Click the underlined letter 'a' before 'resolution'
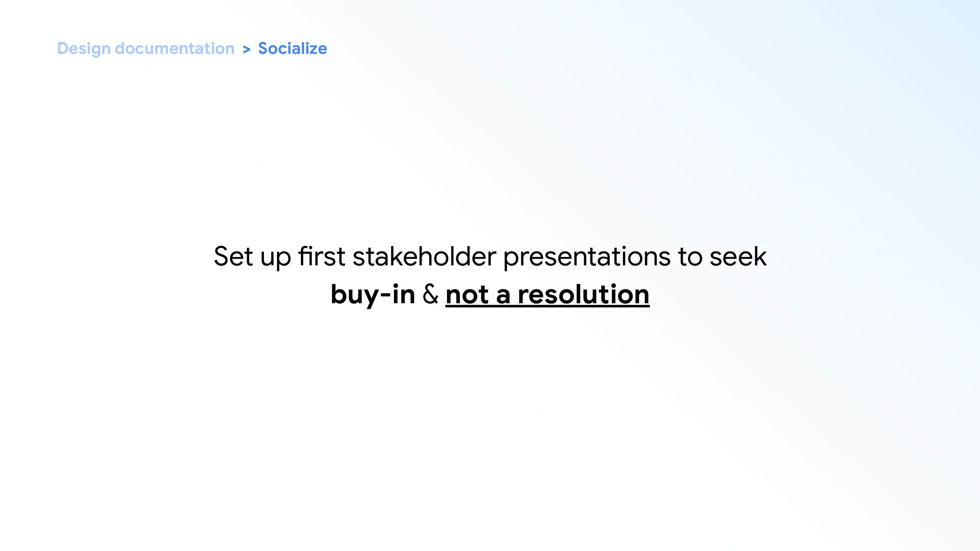980x551 pixels. [x=503, y=295]
